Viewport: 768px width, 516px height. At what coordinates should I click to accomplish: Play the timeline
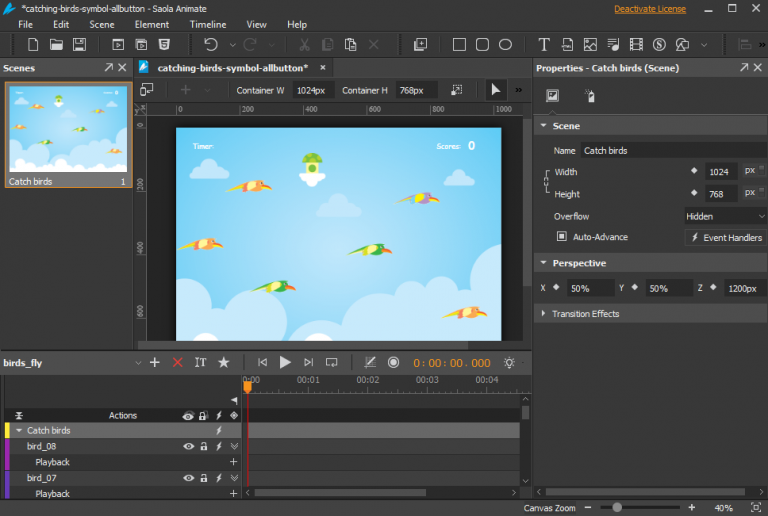click(285, 362)
